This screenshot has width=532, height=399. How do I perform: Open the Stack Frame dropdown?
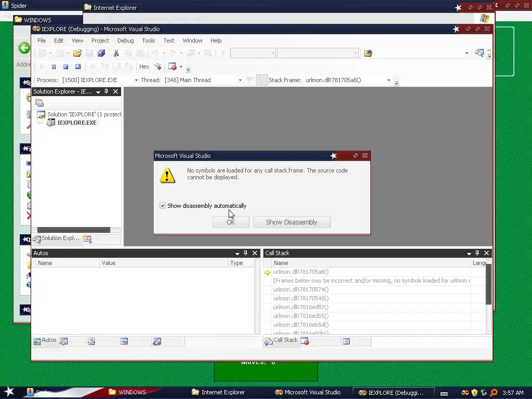(389, 80)
